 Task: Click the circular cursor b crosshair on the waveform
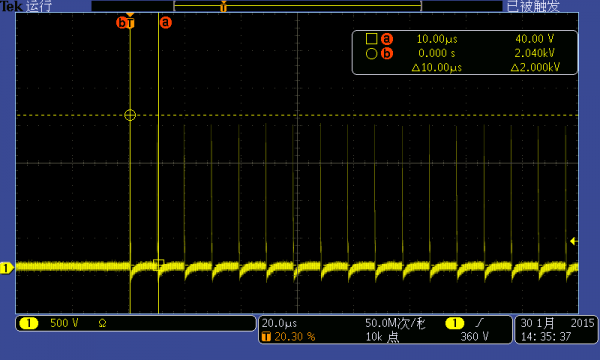click(x=130, y=115)
